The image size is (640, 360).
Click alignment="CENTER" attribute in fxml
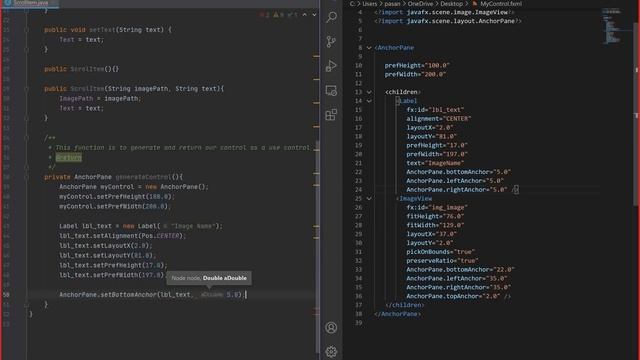[x=439, y=119]
